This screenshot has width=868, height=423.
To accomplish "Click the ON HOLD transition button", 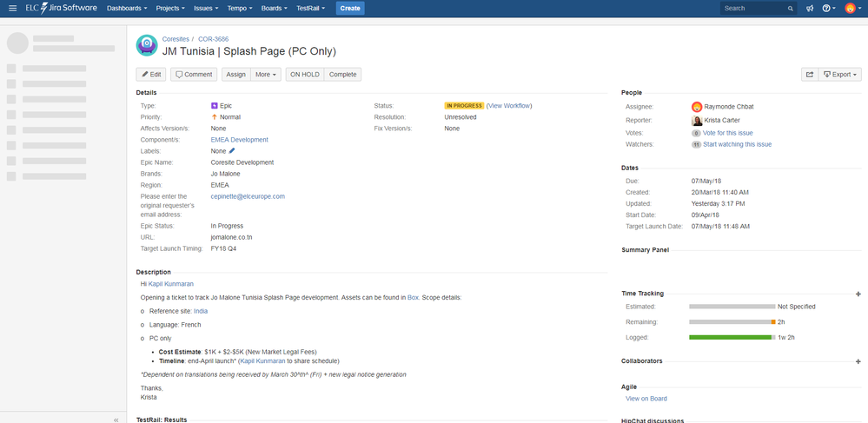I will [x=304, y=74].
